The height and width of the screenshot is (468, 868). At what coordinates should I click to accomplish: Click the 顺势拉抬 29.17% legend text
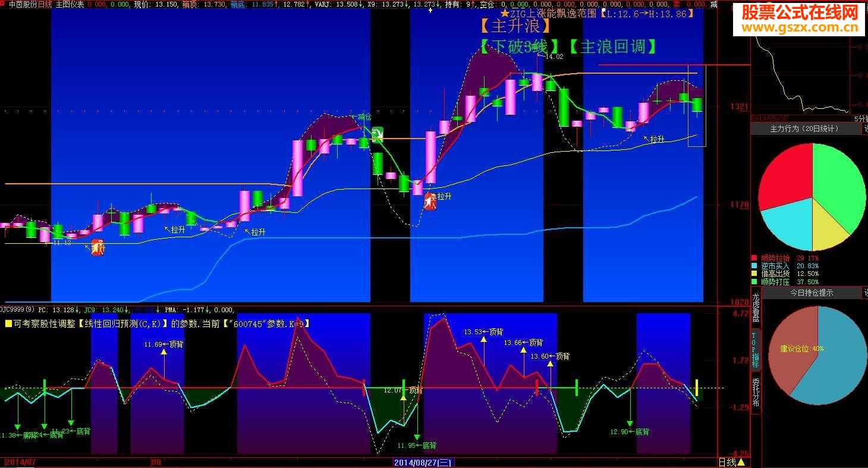pyautogui.click(x=790, y=258)
